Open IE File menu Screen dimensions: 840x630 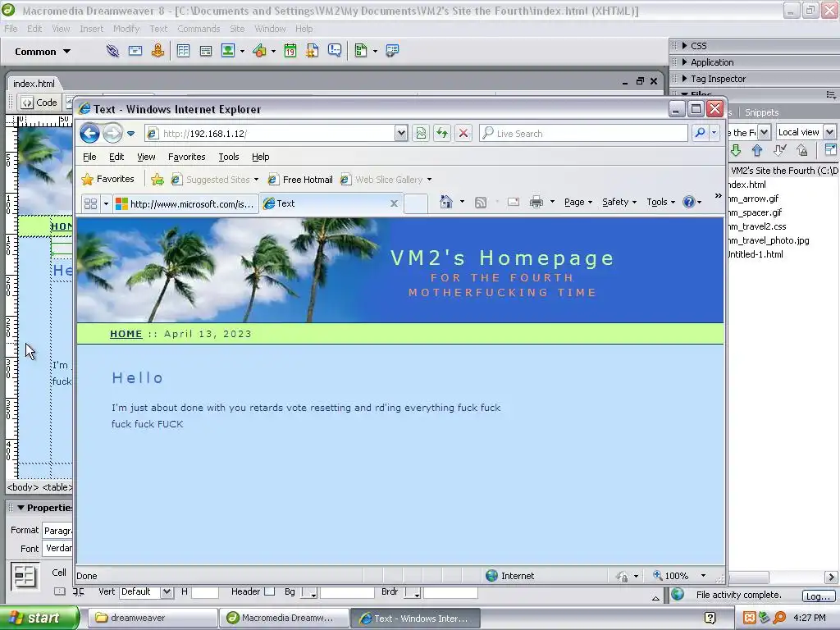90,157
